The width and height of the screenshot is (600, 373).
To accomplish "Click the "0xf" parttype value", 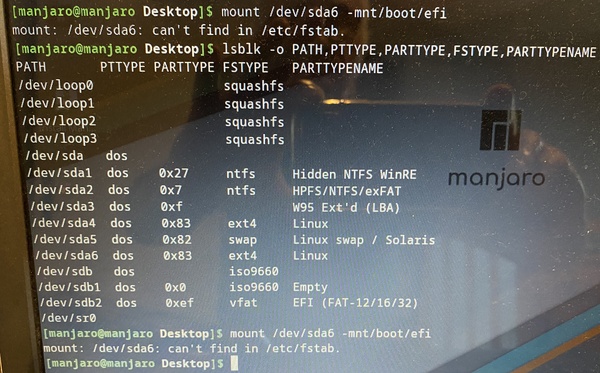I will pos(171,207).
